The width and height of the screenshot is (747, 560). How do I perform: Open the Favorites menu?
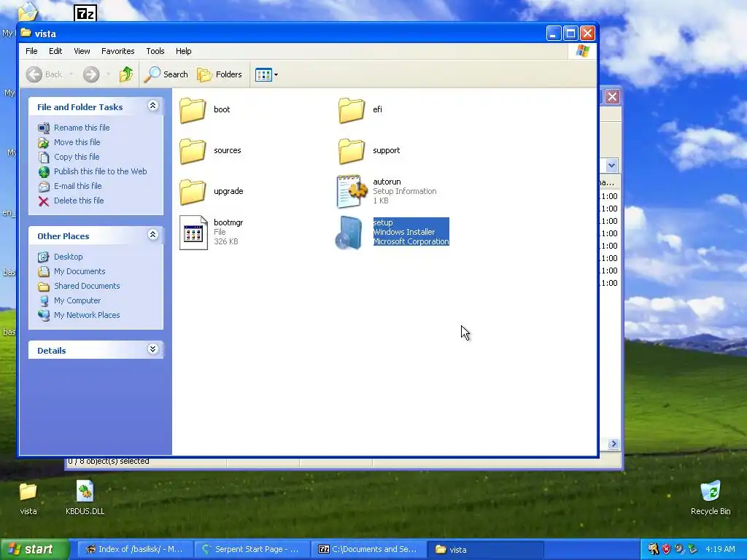[x=117, y=51]
